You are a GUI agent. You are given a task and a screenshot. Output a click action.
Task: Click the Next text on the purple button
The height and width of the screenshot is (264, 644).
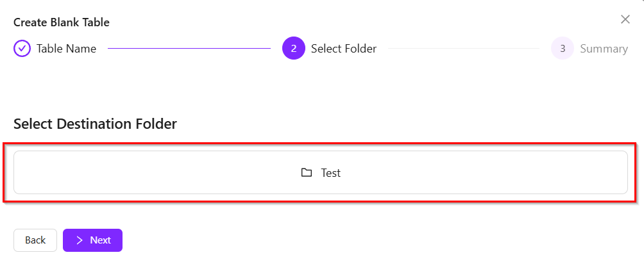tap(100, 240)
